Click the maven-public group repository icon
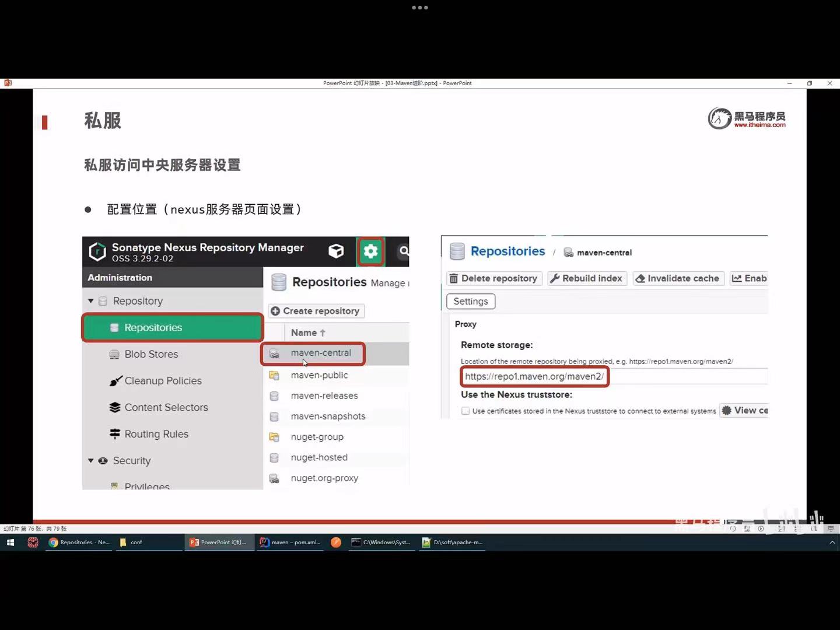The width and height of the screenshot is (840, 630). point(274,375)
